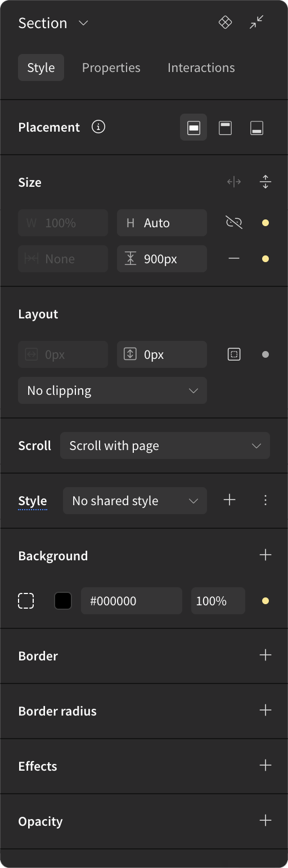288x868 pixels.
Task: Edit the background opacity 100% field
Action: [x=218, y=601]
